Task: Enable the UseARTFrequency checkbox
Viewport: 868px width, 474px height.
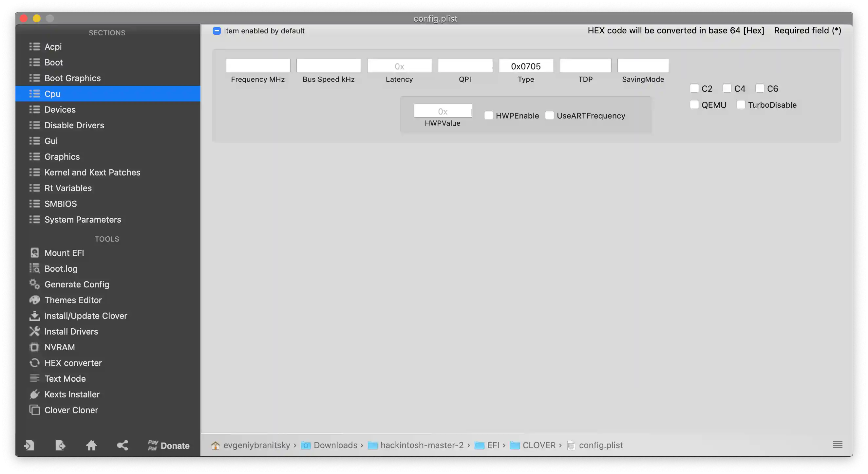Action: click(549, 116)
